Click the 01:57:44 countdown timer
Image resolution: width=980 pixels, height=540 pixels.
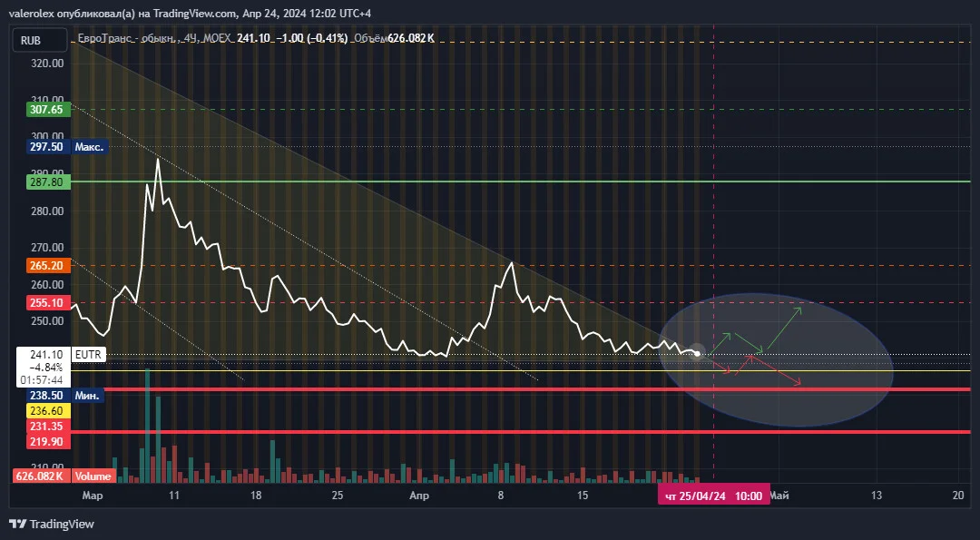point(43,380)
